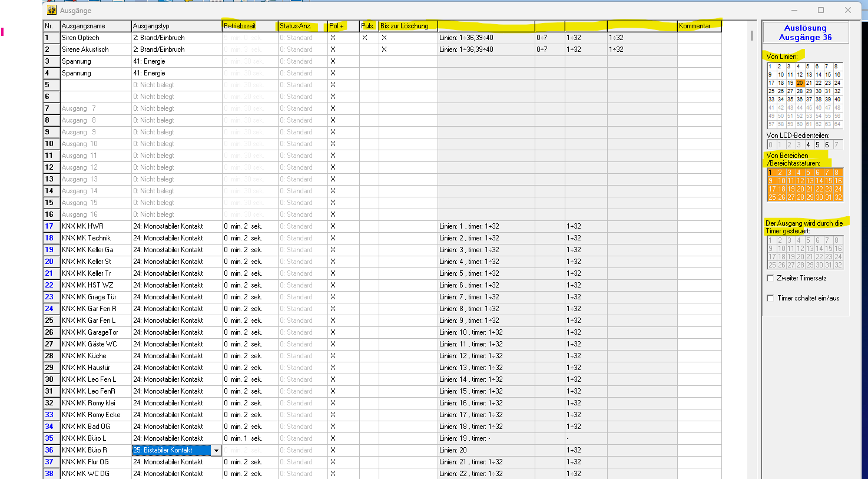Screen dimensions: 868x479
Task: Select row number 17 header
Action: pos(51,226)
